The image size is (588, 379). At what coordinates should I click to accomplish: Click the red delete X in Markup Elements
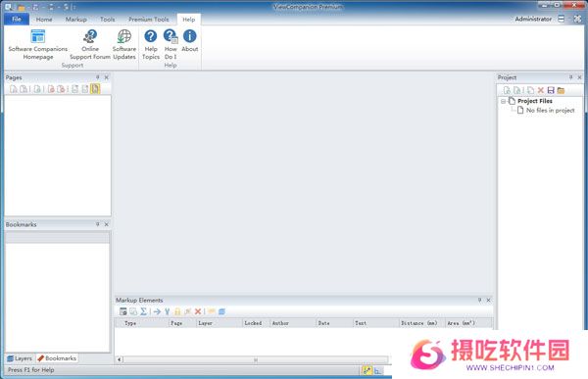click(198, 311)
